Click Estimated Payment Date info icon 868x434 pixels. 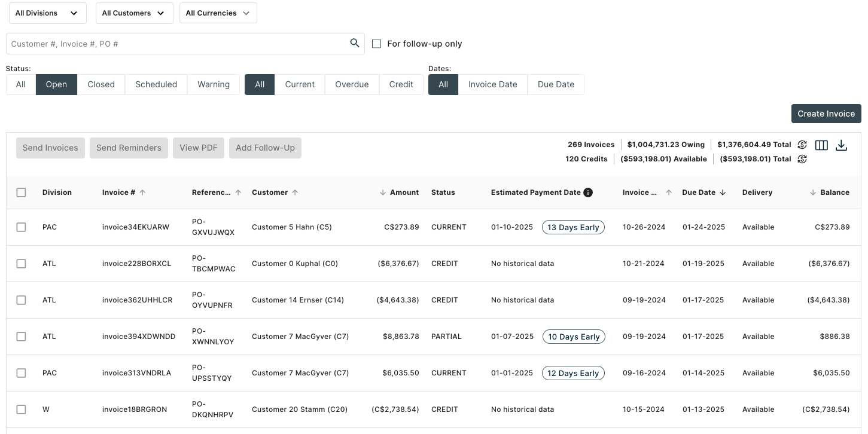coord(588,192)
